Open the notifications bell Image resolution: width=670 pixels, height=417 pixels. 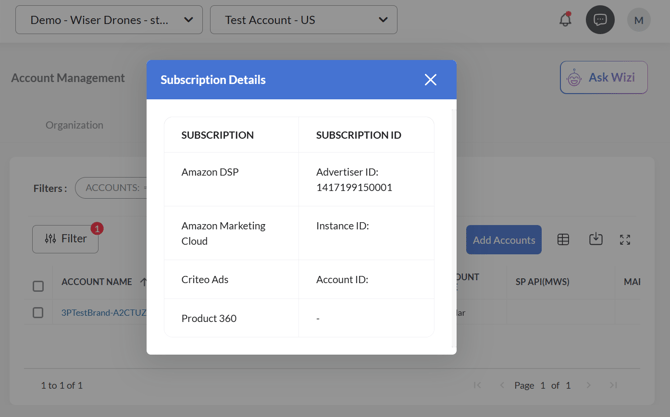565,20
